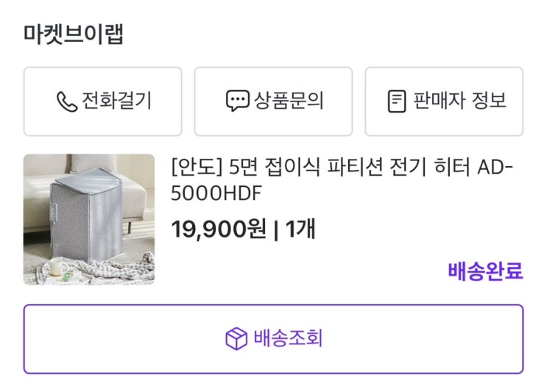Click the 5000HDF model number line
Viewport: 547px width, 392px height.
pyautogui.click(x=216, y=193)
